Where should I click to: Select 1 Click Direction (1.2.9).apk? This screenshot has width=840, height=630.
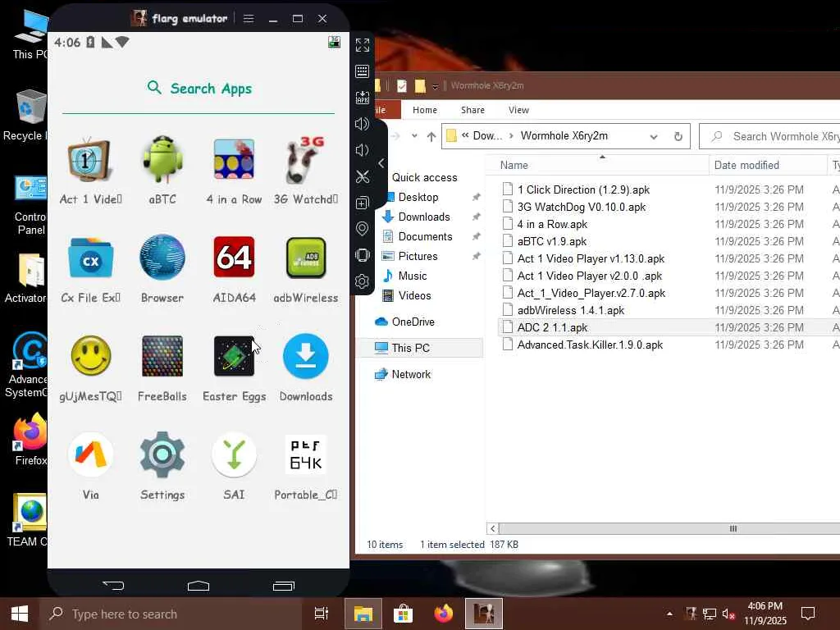click(x=583, y=189)
